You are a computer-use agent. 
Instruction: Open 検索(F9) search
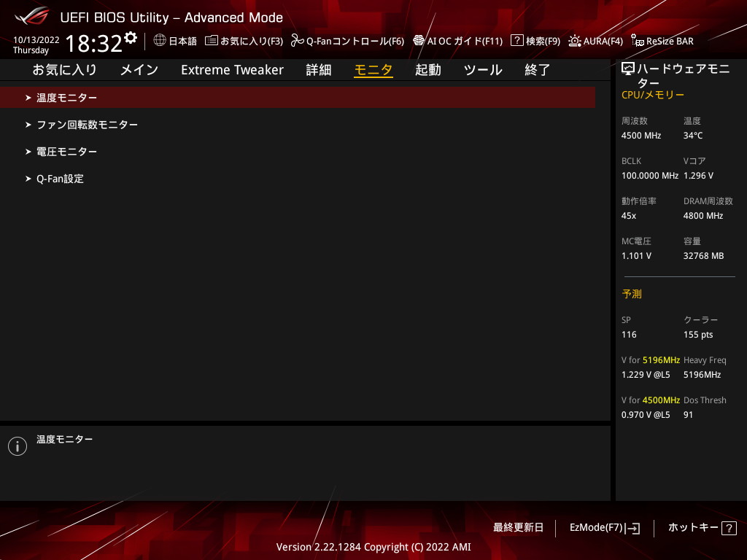tap(535, 41)
